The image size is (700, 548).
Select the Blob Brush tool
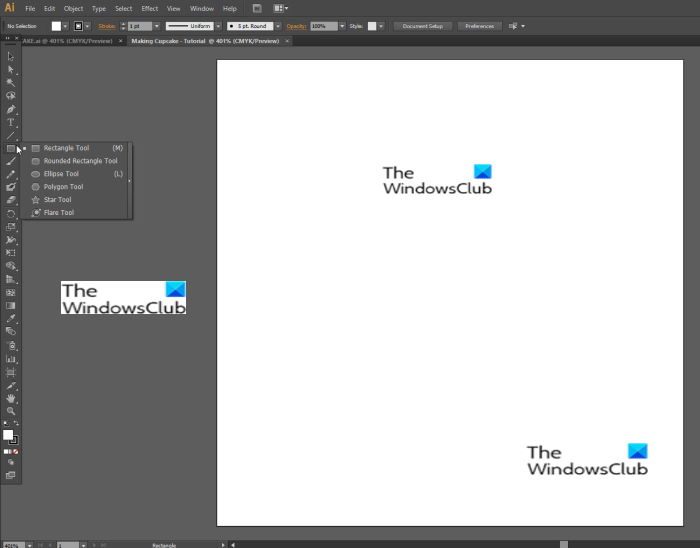tap(11, 187)
